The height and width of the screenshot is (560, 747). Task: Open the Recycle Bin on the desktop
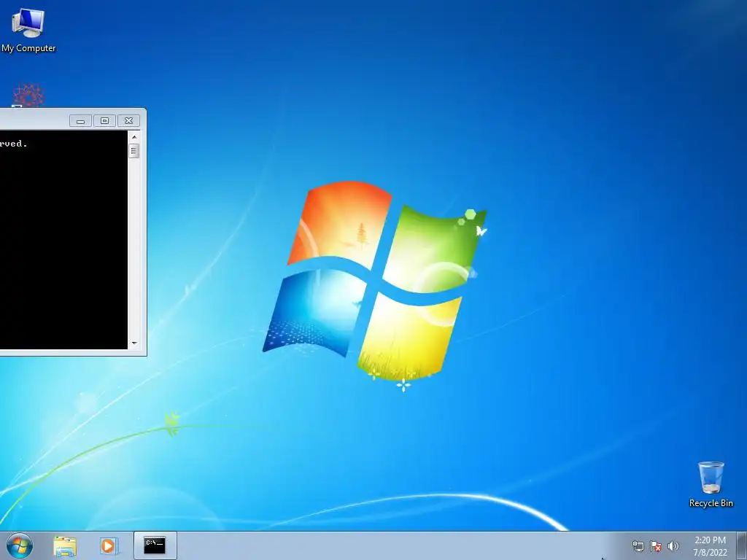(x=711, y=484)
